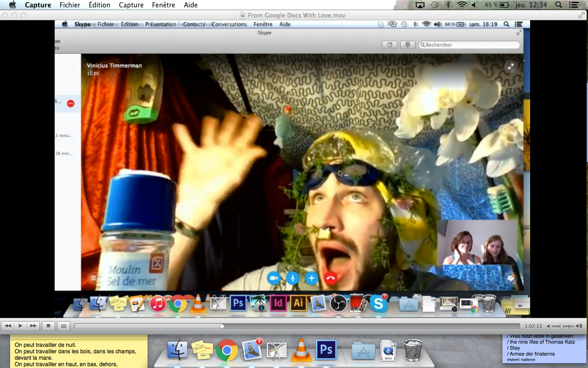Launch Google Chrome from the system Dock under the player

(x=226, y=351)
